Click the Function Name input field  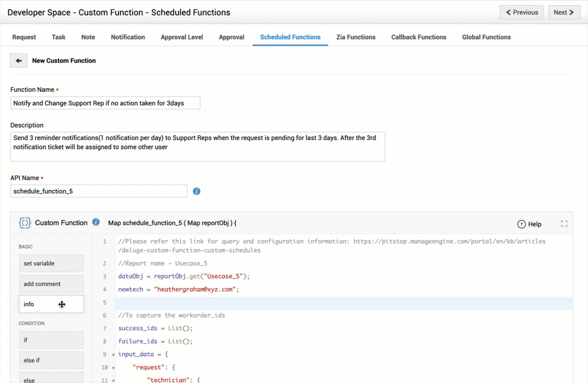105,103
